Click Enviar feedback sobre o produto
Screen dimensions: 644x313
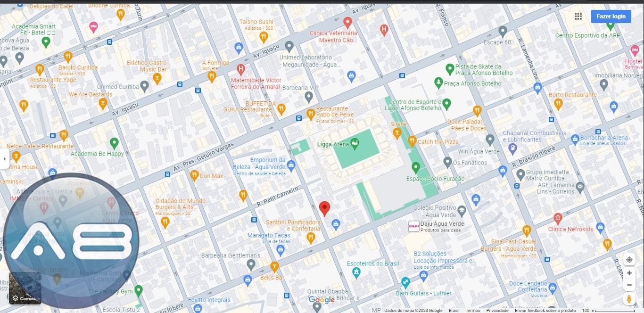(x=545, y=310)
